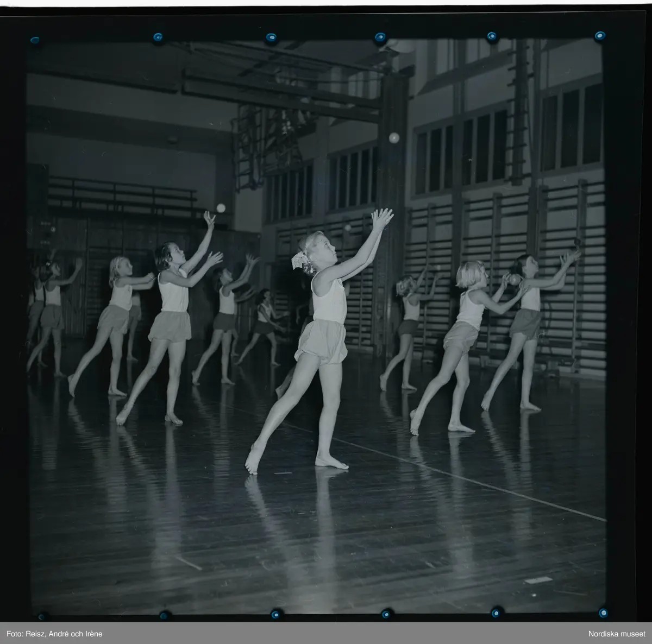The width and height of the screenshot is (652, 644).
Task: Click the third blue pin along top edge
Action: click(271, 37)
